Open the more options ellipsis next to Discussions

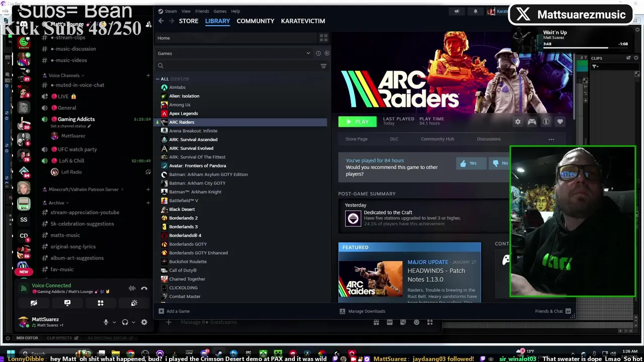point(551,139)
